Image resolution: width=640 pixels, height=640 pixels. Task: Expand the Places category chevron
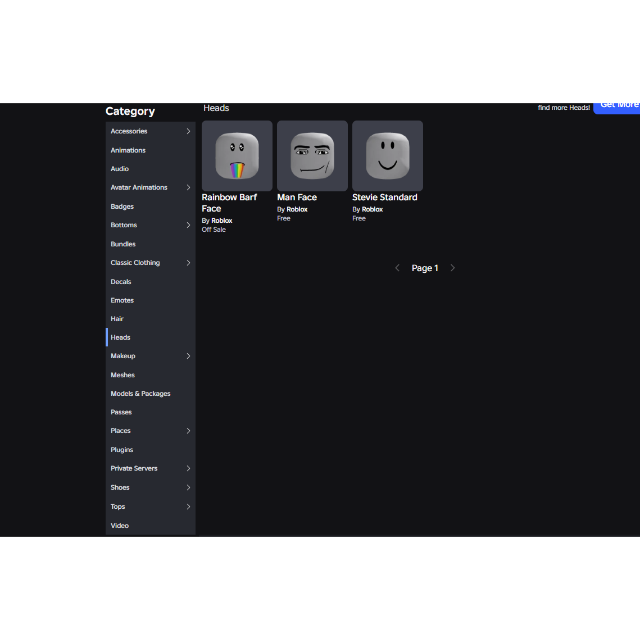click(188, 431)
